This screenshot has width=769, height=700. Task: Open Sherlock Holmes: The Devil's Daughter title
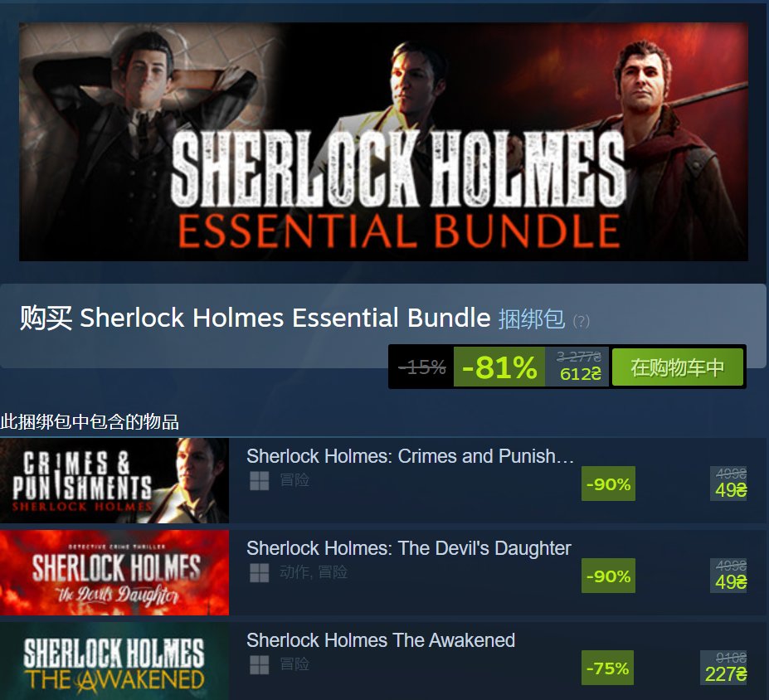(x=408, y=548)
